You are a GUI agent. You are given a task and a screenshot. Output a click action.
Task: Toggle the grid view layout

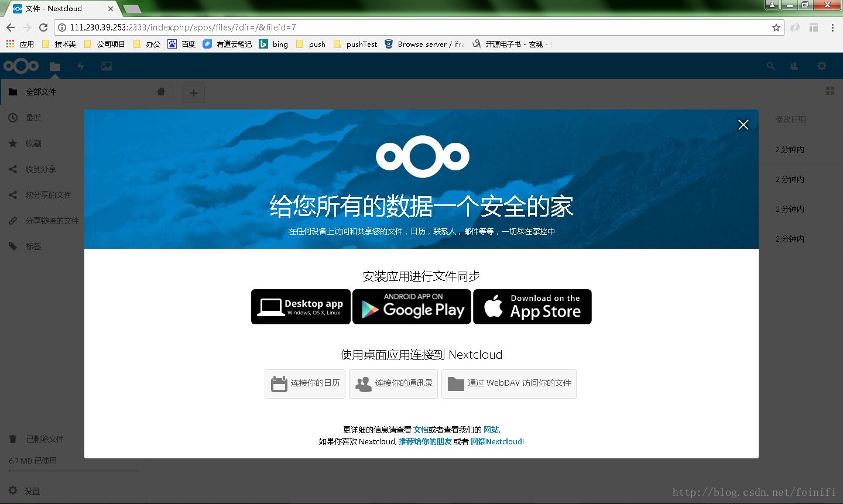[x=830, y=91]
